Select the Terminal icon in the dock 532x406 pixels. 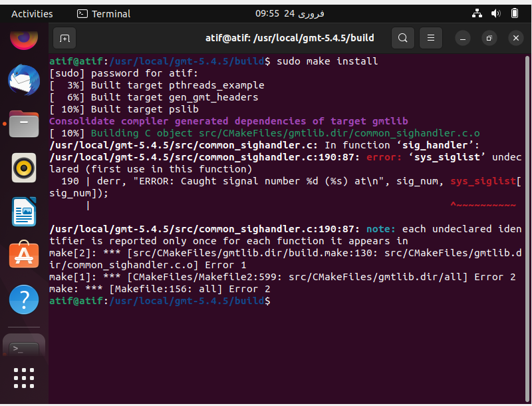[x=24, y=347]
